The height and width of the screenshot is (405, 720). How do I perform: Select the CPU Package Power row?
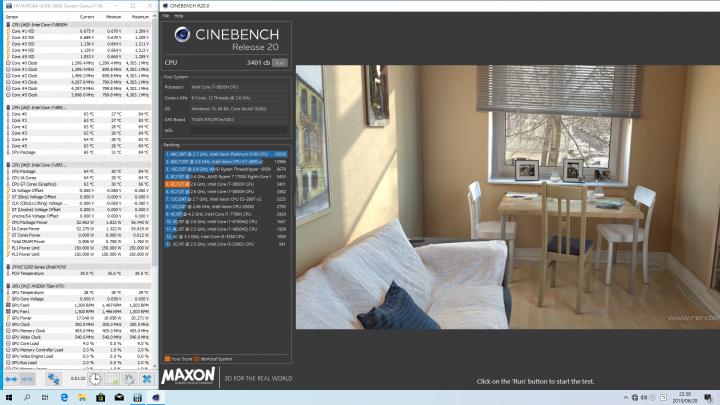point(78,222)
